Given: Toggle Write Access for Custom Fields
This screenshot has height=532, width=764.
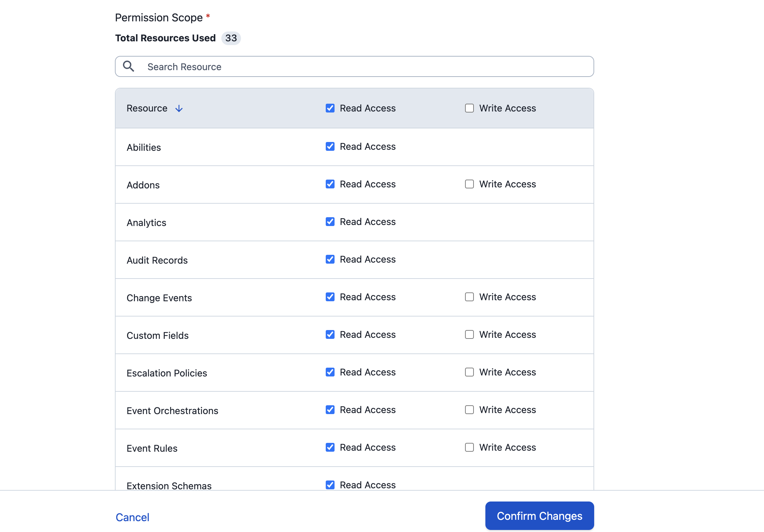Looking at the screenshot, I should tap(469, 334).
